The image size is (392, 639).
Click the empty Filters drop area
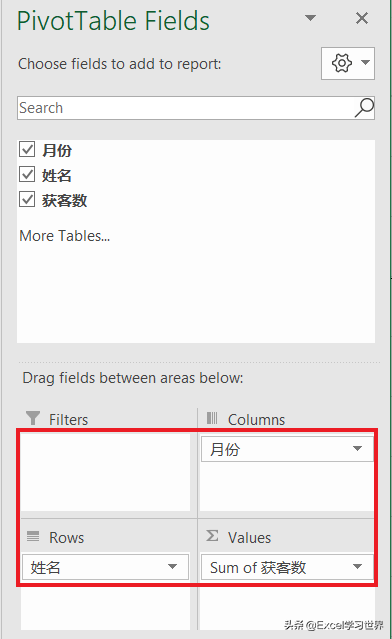pos(105,472)
